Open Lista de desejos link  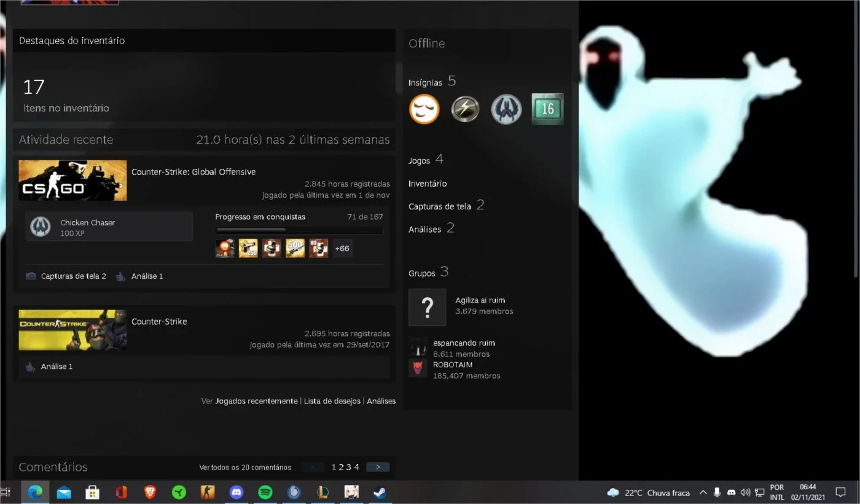point(332,401)
